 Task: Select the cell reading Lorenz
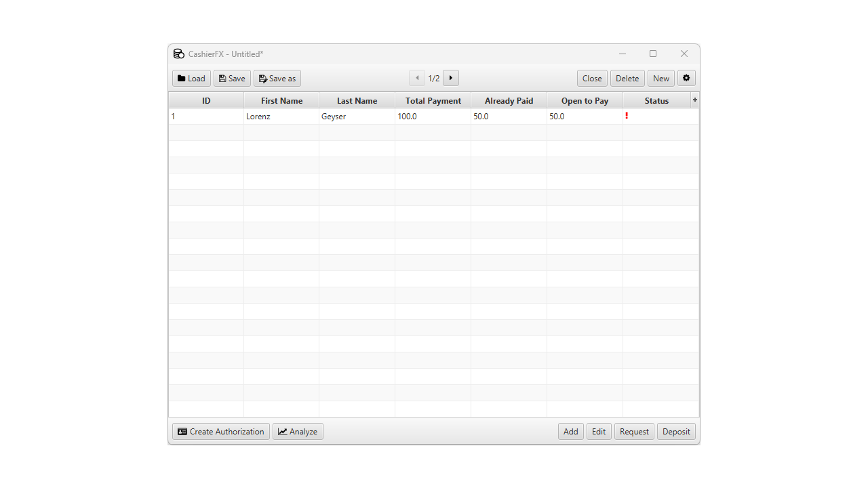point(281,117)
